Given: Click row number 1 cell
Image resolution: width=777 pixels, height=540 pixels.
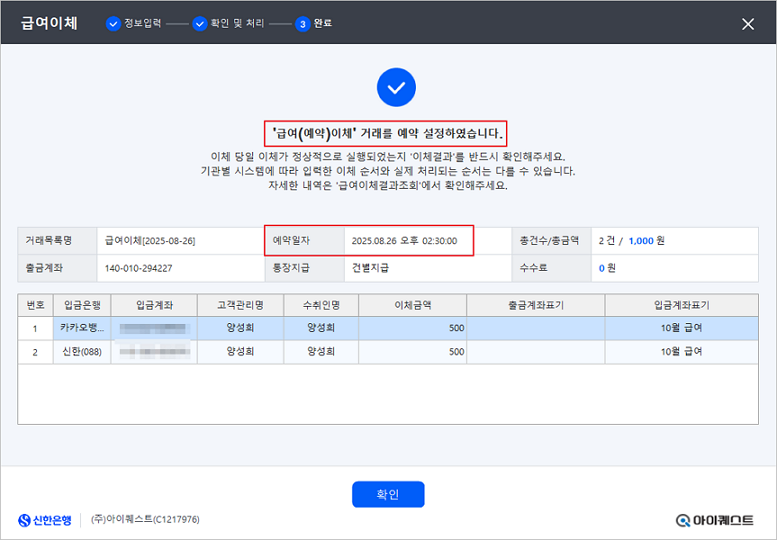Looking at the screenshot, I should (35, 328).
